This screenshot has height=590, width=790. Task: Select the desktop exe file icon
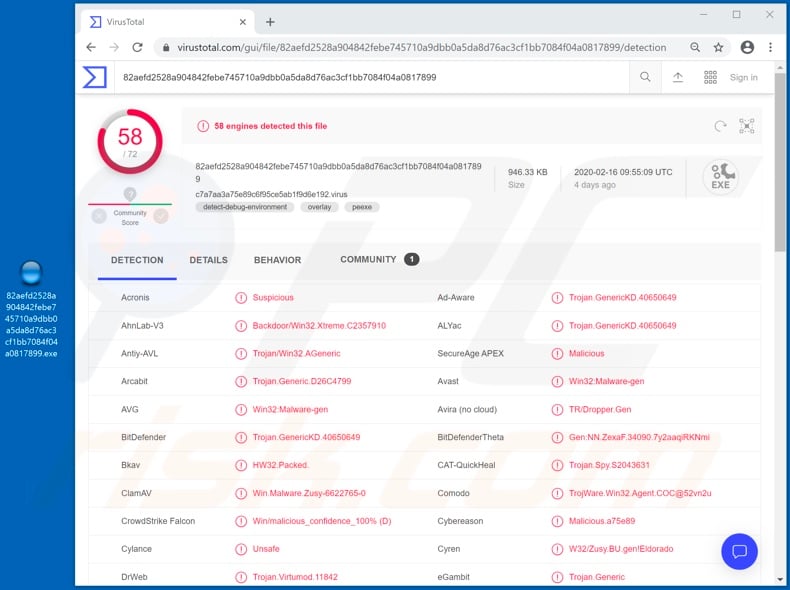click(31, 309)
